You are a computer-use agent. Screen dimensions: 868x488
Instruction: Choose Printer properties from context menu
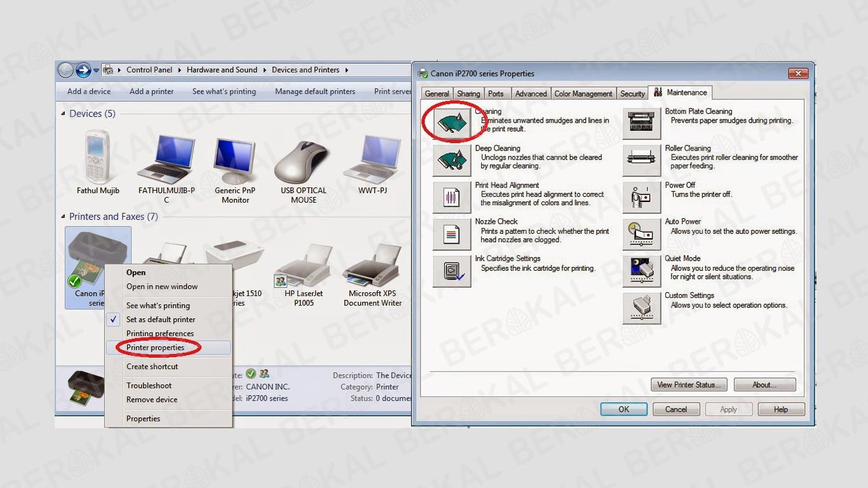click(x=155, y=348)
